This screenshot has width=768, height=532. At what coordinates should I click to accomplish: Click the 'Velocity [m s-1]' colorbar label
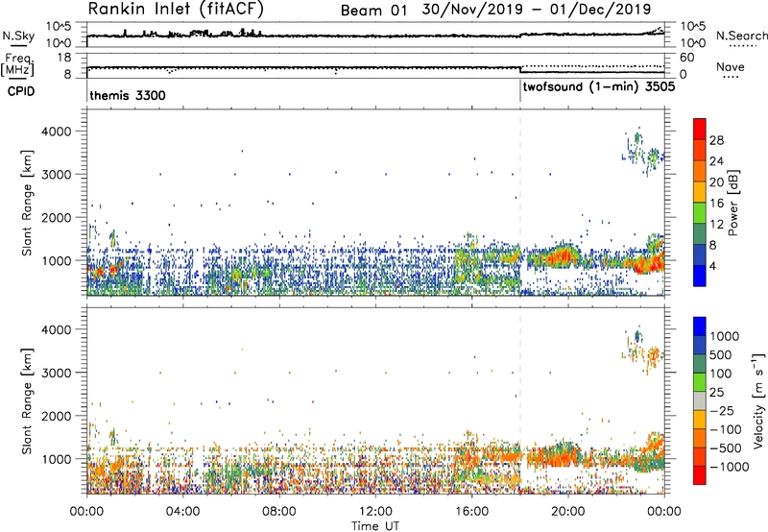[x=758, y=400]
